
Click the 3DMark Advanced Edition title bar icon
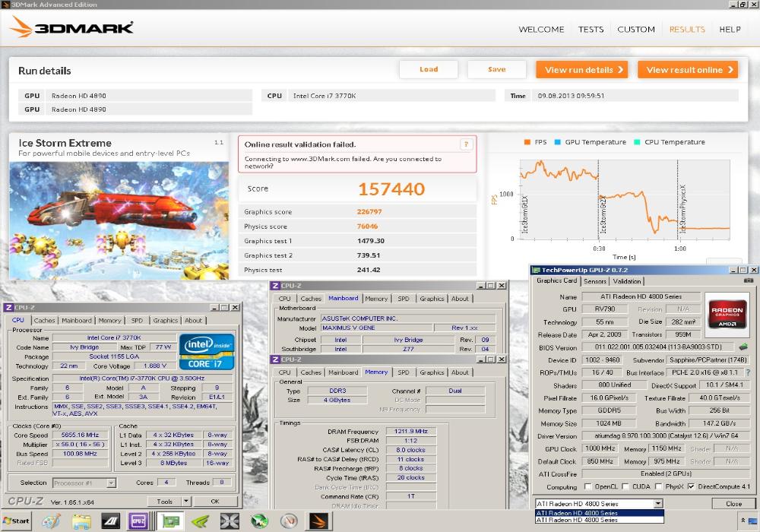point(5,5)
